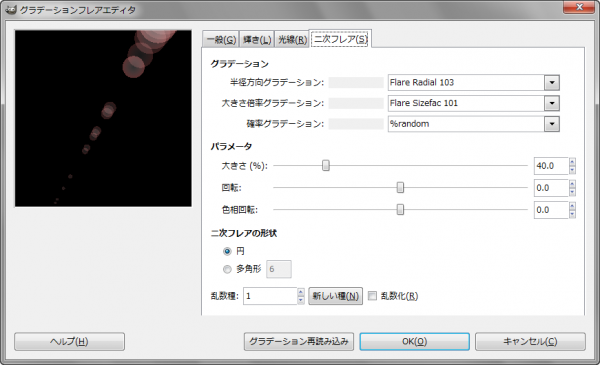Switch to the 一般(G) tab

[x=221, y=39]
